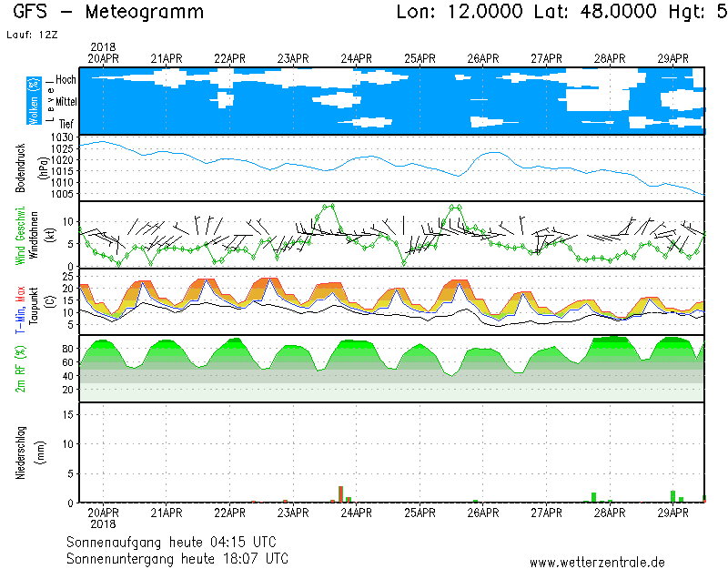Click the "1010" pressure tick
The height and width of the screenshot is (569, 728).
click(62, 183)
